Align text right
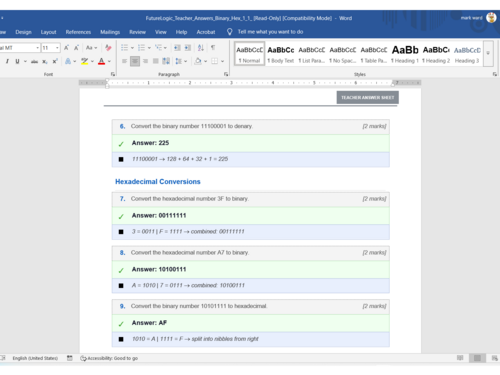The height and width of the screenshot is (375, 500). click(x=145, y=61)
